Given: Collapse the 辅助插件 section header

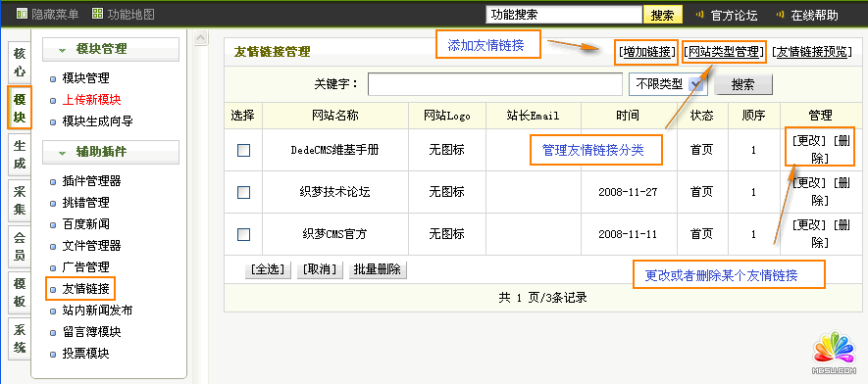Looking at the screenshot, I should (x=111, y=152).
